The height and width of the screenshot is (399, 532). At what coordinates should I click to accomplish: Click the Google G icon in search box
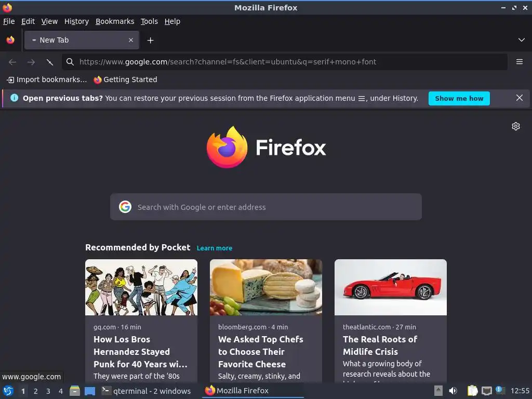coord(125,207)
